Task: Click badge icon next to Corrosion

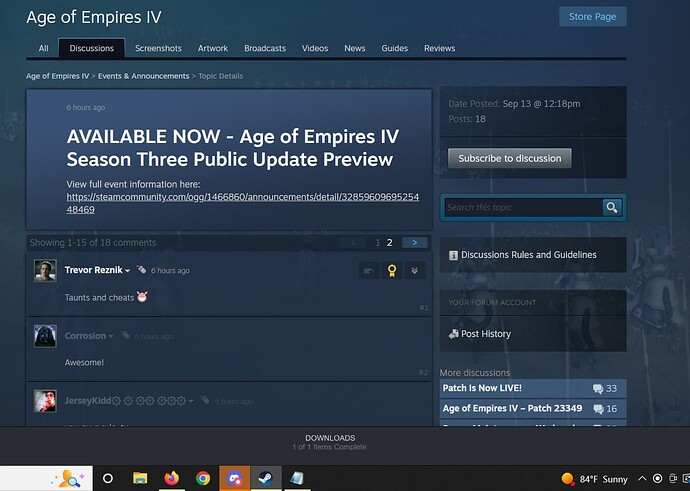Action: 125,335
